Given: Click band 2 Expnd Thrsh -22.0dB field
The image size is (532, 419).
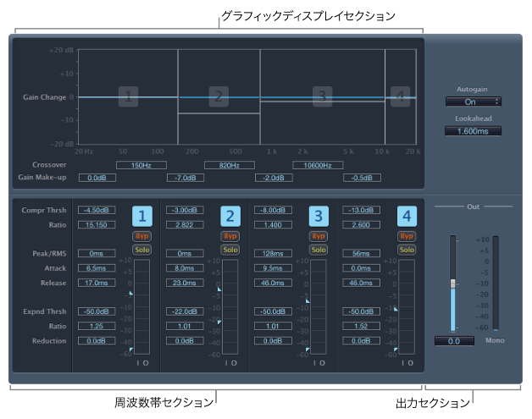Looking at the screenshot, I should point(185,311).
